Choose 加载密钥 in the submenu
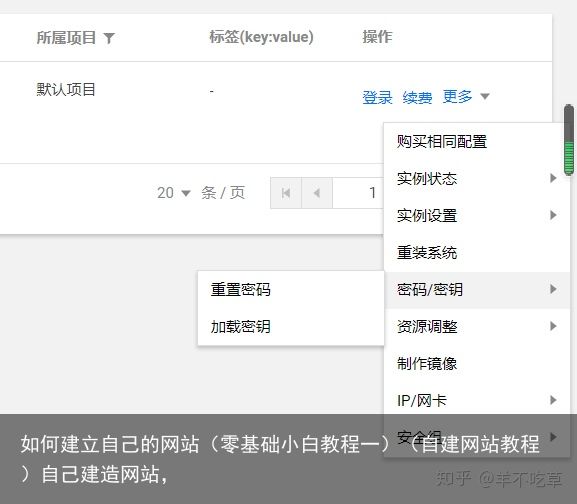The height and width of the screenshot is (504, 577). pyautogui.click(x=241, y=326)
